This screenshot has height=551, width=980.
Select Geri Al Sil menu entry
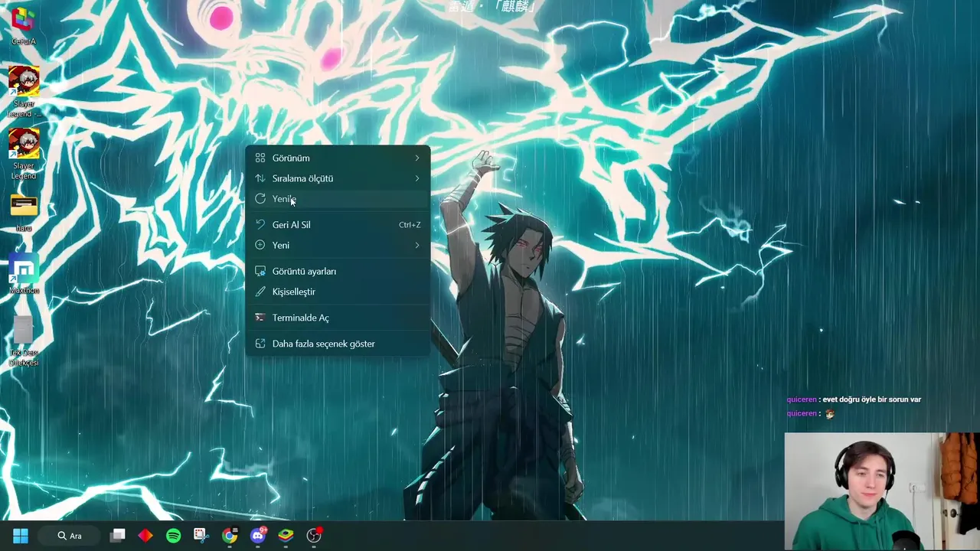point(338,224)
